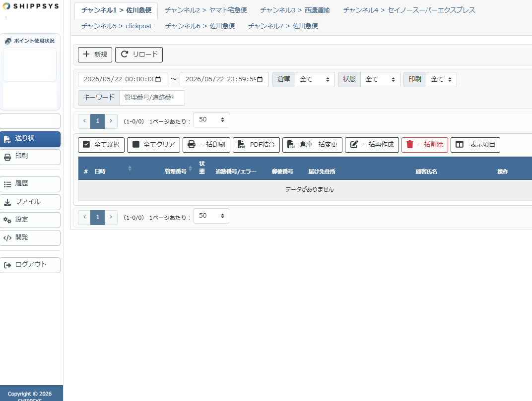The image size is (532, 401).
Task: Click the PDF icon beside 送り状 in sidebar
Action: pos(7,139)
